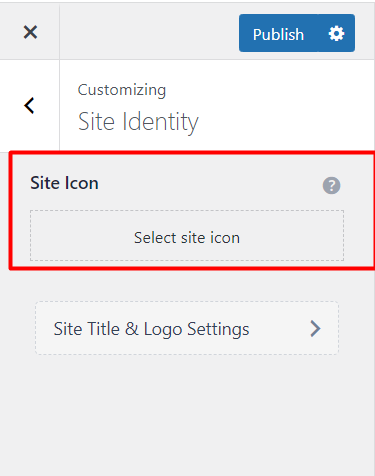375x476 pixels.
Task: Click the Select site icon button
Action: [x=187, y=235]
